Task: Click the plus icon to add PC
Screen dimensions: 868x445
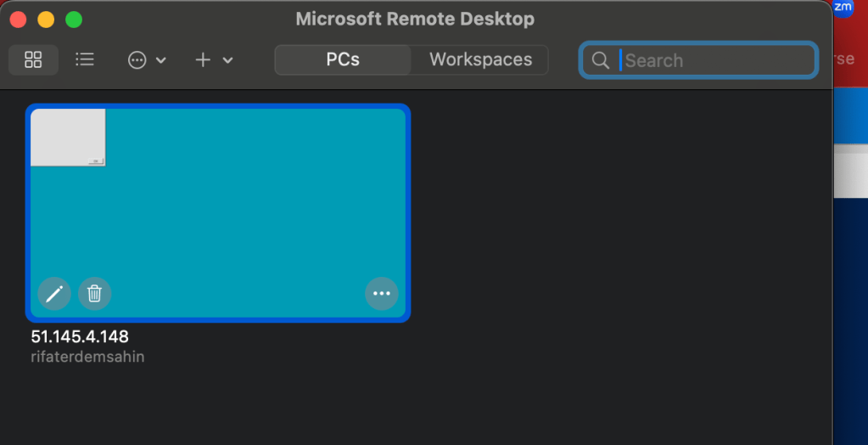Action: click(x=203, y=59)
